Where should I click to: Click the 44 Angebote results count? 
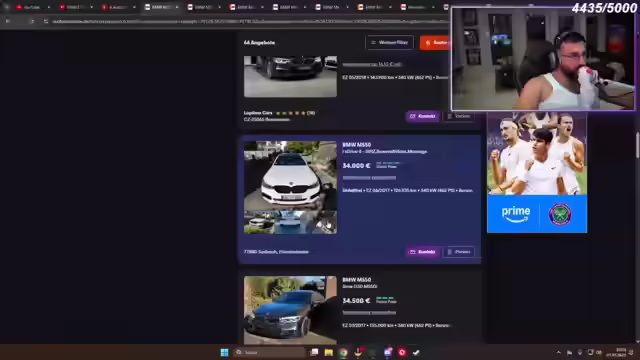pos(259,42)
